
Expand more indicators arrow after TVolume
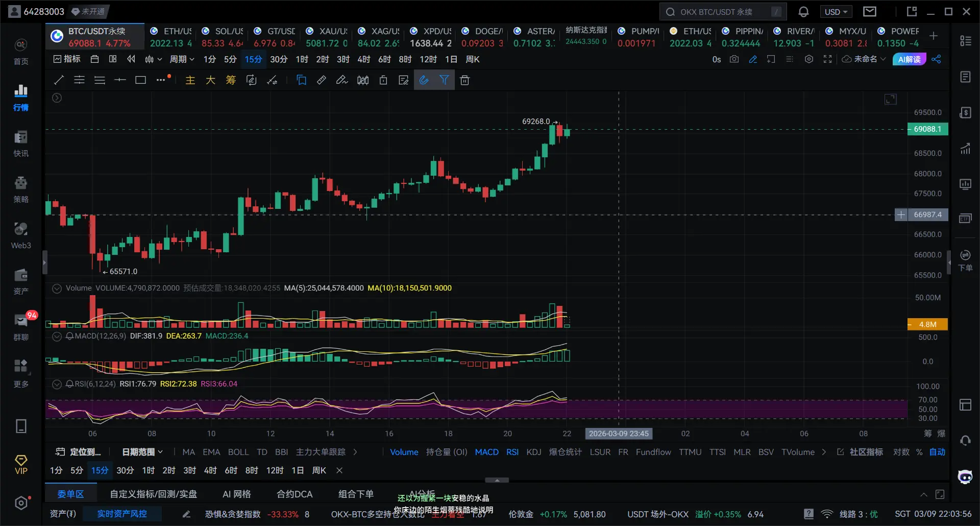click(824, 452)
